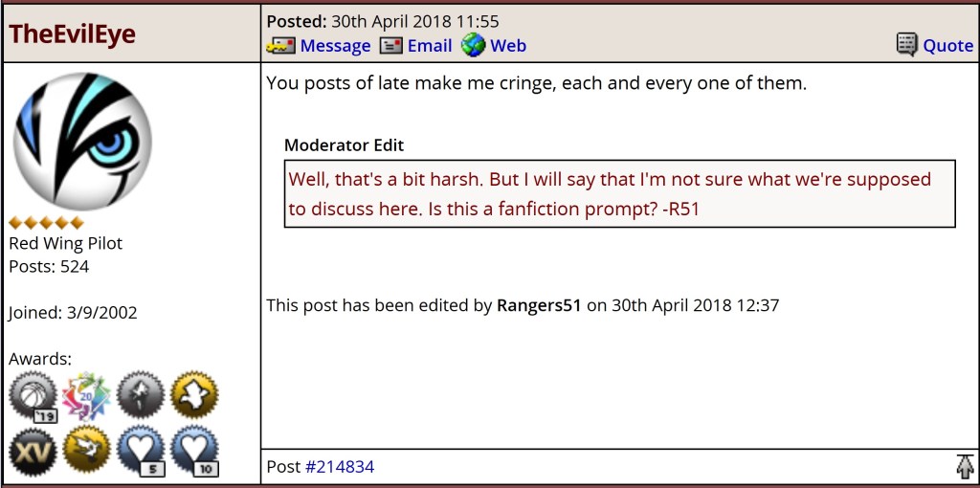The width and height of the screenshot is (980, 488).
Task: Click the colorful 20 star award badge
Action: 86,396
